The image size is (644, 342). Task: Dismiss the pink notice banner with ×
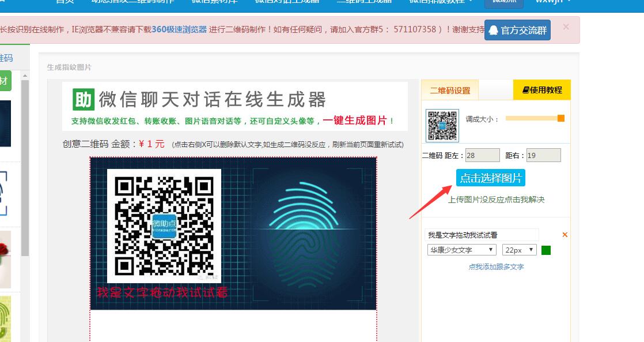click(x=566, y=27)
